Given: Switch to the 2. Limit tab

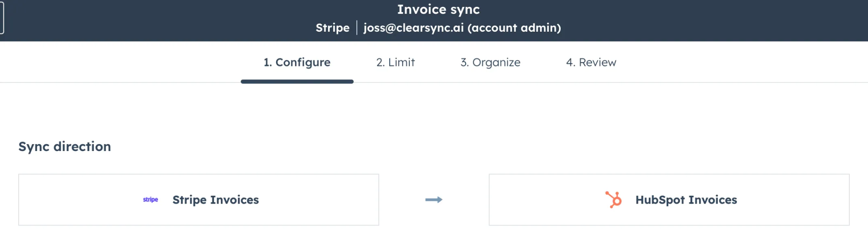Looking at the screenshot, I should [x=395, y=62].
